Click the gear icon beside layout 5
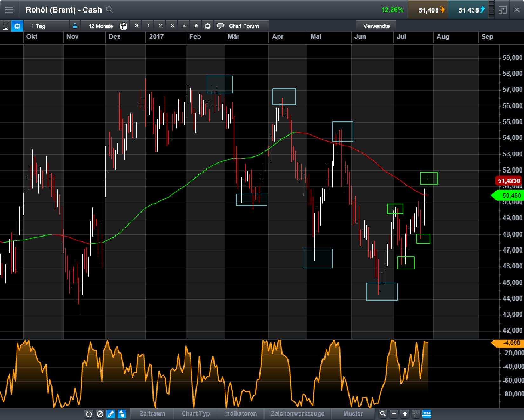The image size is (524, 420). [x=207, y=26]
